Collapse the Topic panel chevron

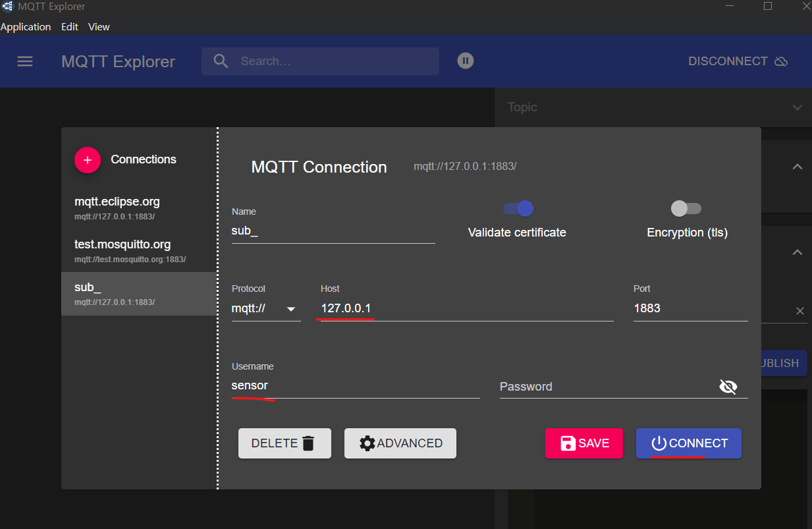pos(798,107)
